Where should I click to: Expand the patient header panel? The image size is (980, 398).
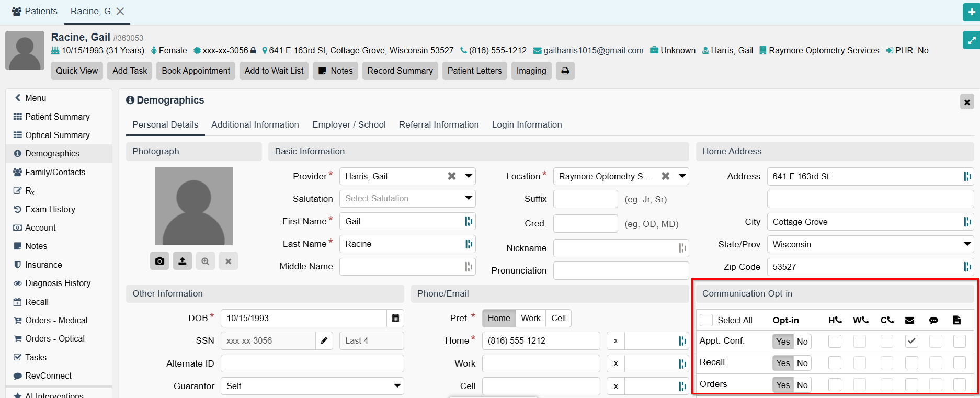click(971, 40)
